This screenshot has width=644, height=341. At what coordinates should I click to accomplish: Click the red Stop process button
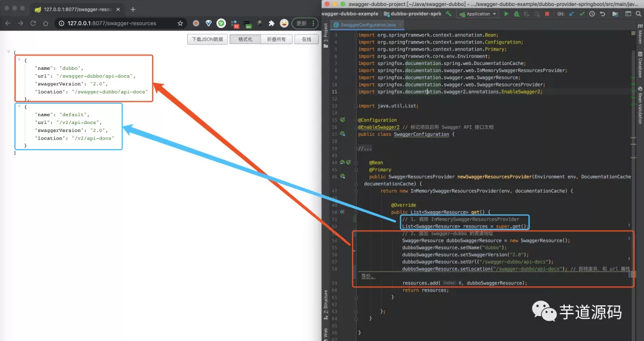tap(547, 14)
